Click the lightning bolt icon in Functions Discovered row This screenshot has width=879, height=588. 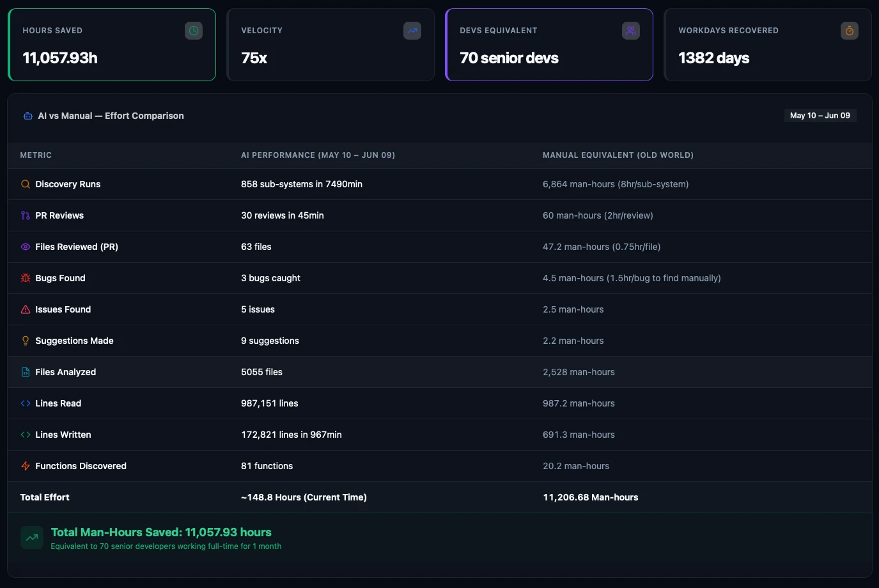(26, 466)
